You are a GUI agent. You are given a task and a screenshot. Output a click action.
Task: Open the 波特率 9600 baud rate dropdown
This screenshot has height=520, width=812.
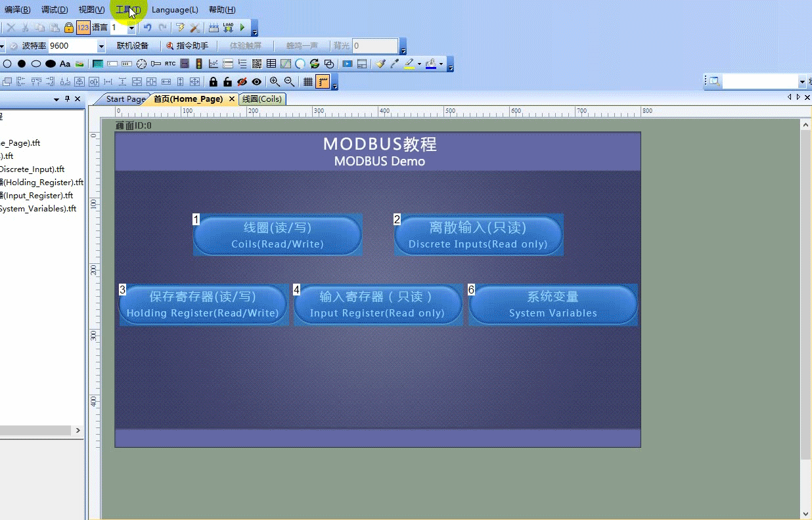(101, 46)
